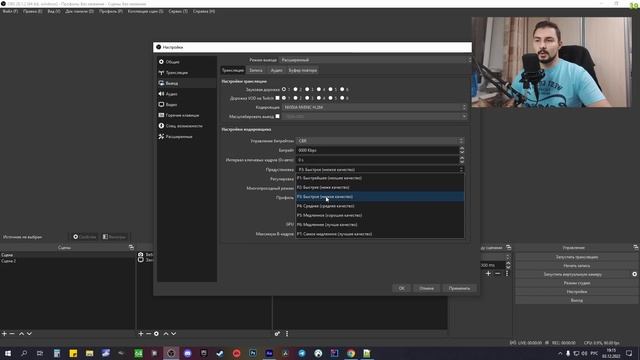Screen dimensions: 640x360
Task: Add a new source with plus icon
Action: [x=141, y=333]
